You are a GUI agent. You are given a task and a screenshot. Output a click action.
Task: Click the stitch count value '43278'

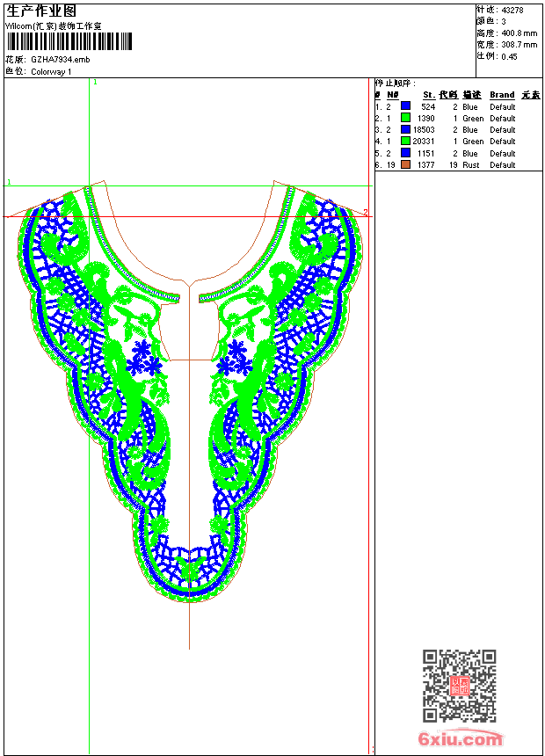tap(512, 11)
